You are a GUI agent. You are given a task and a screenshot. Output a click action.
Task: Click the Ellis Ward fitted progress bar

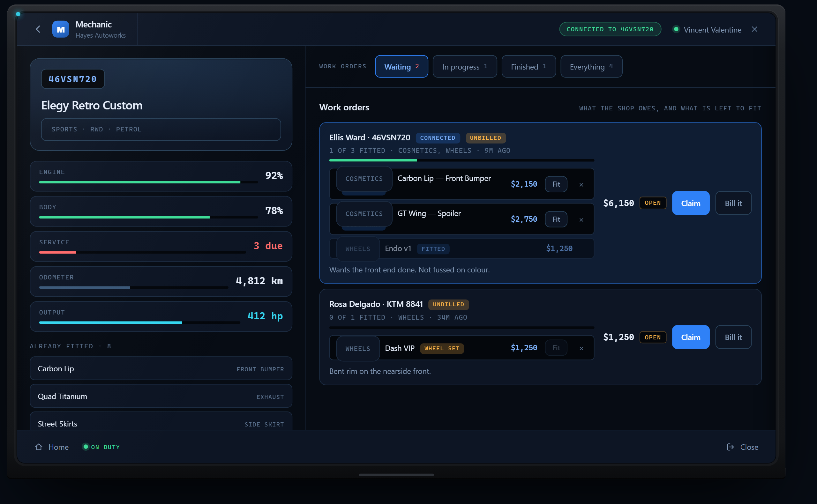tap(461, 160)
